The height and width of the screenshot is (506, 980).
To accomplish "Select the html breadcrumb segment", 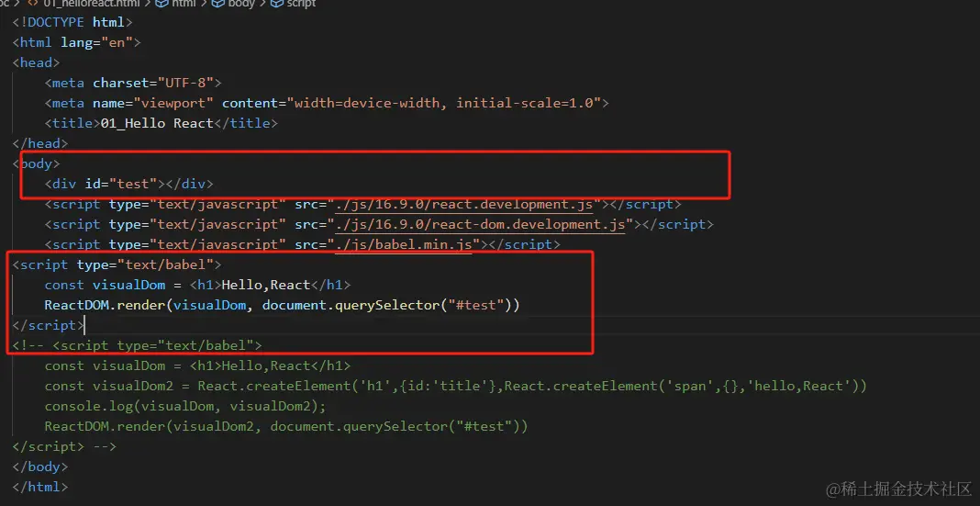I will pos(184,4).
